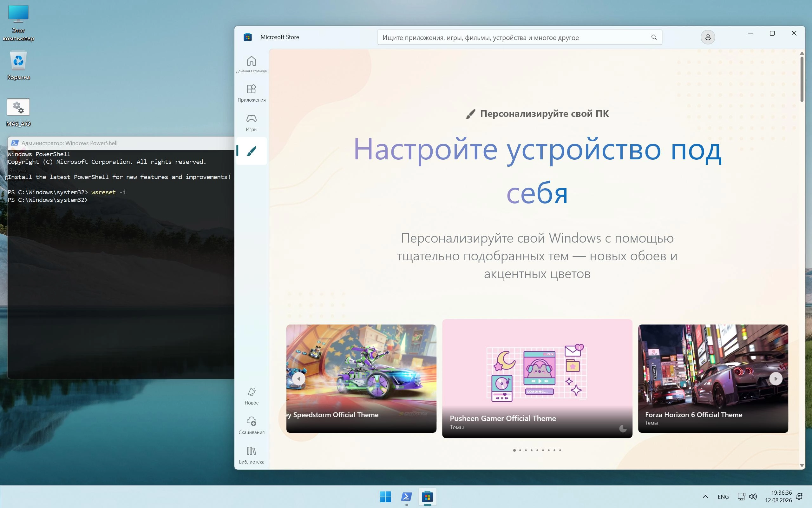Open Pusheen Gamer Official Theme card
Screen dimensions: 812x508
coord(537,379)
